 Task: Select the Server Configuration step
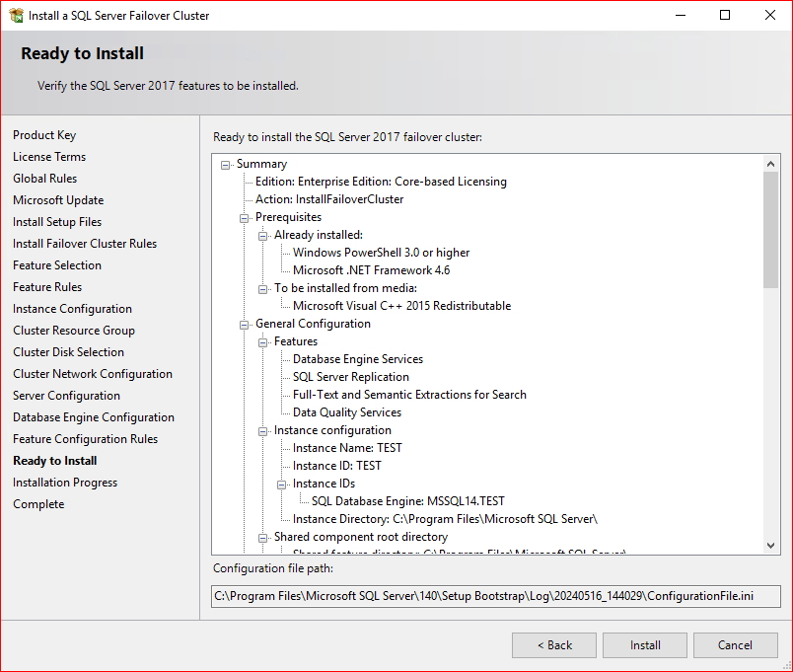click(66, 396)
